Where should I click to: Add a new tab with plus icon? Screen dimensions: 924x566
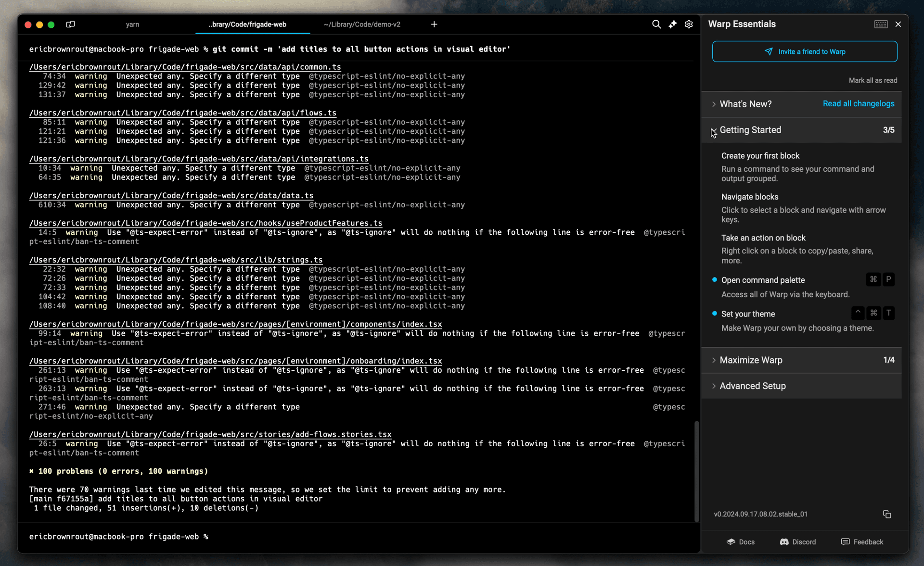point(434,24)
